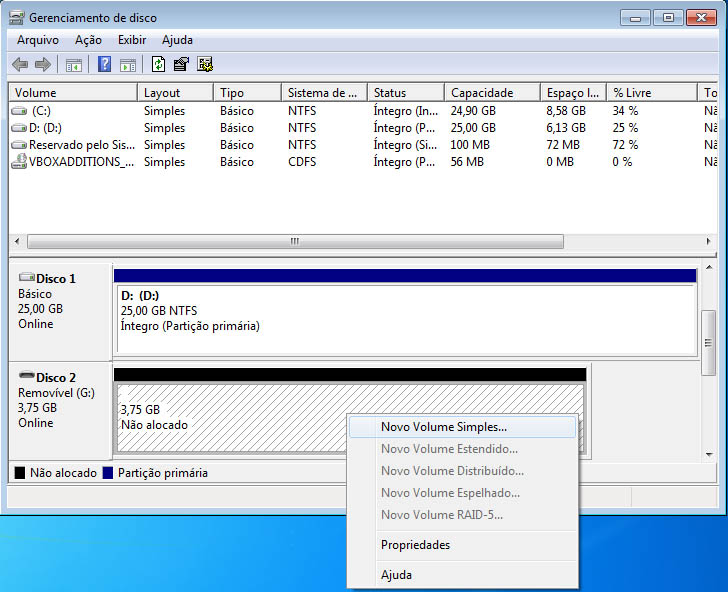Click the 25 % free percentage cell
Image resolution: width=728 pixels, height=592 pixels.
pyautogui.click(x=625, y=128)
